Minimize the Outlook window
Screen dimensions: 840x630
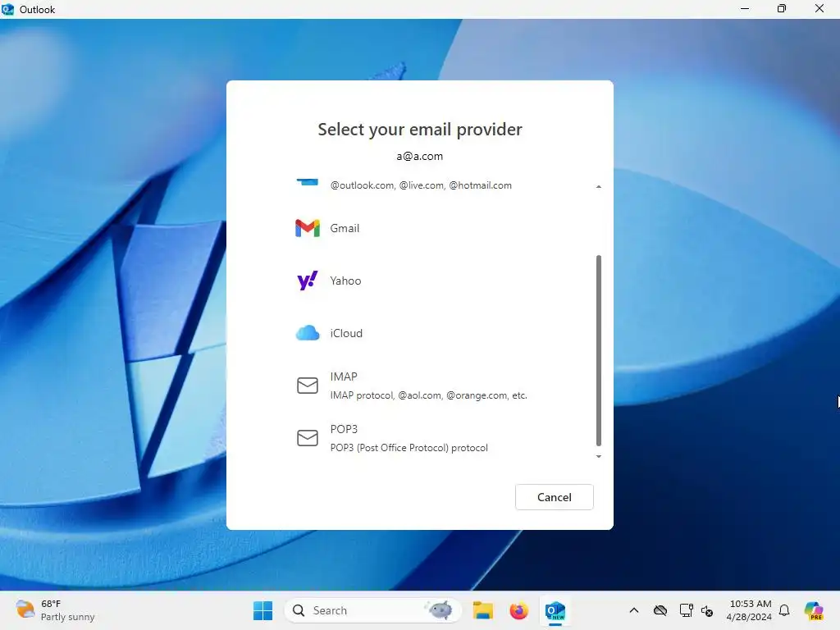pos(745,8)
